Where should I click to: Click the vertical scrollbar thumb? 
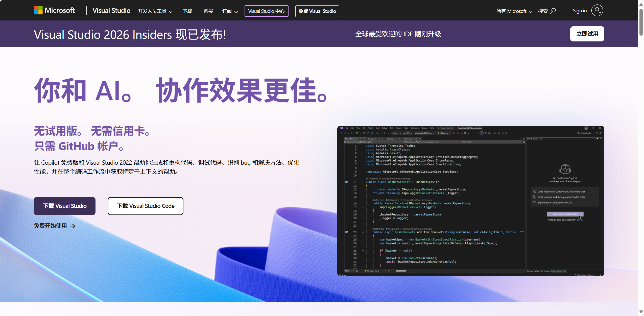(641, 23)
